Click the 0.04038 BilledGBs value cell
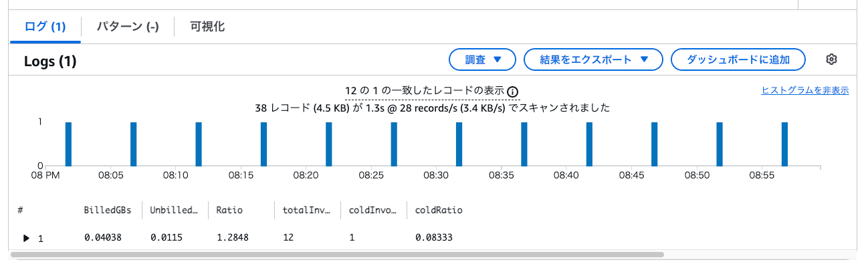The height and width of the screenshot is (266, 868). point(103,238)
